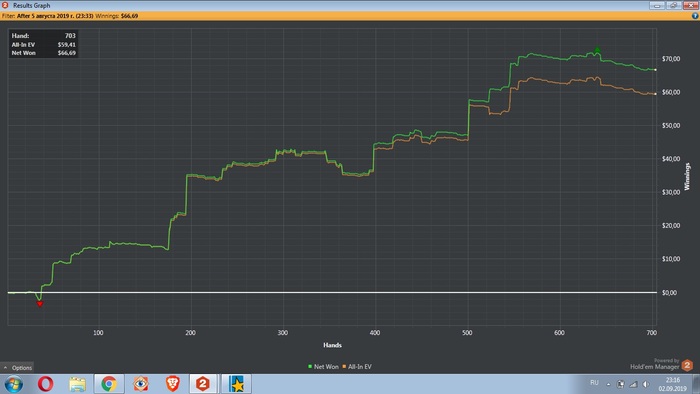The image size is (700, 394).
Task: Close the Results Graph window
Action: click(x=691, y=5)
